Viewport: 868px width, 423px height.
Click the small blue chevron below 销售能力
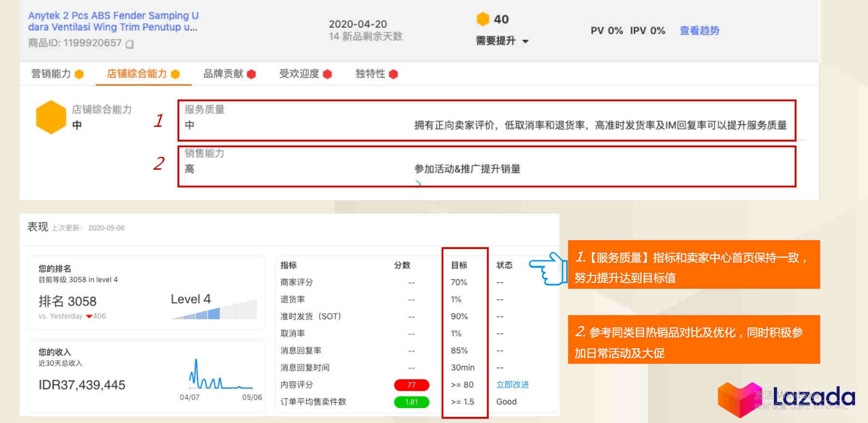(418, 183)
